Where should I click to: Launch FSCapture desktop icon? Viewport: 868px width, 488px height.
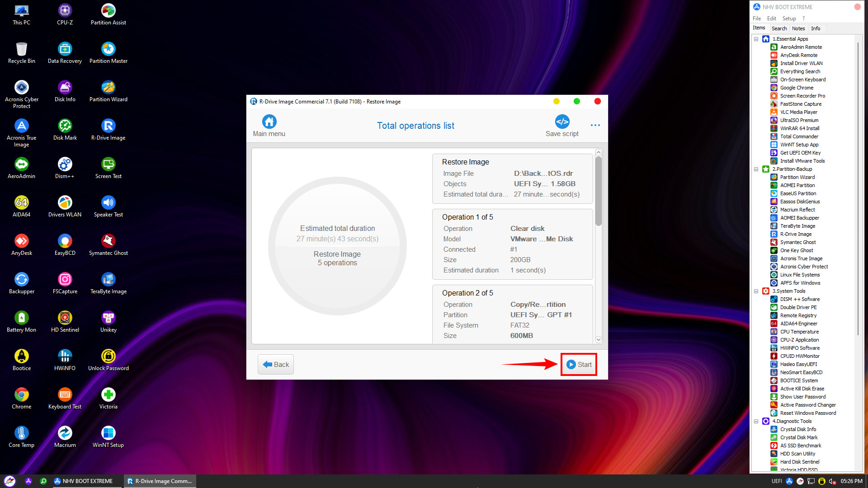(65, 283)
